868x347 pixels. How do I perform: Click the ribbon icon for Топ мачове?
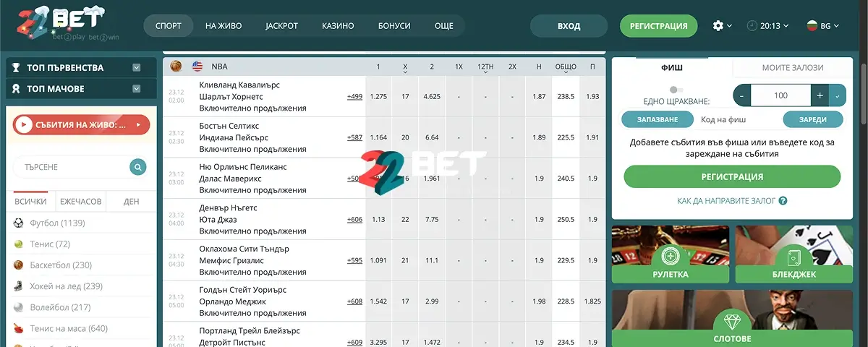click(x=17, y=89)
